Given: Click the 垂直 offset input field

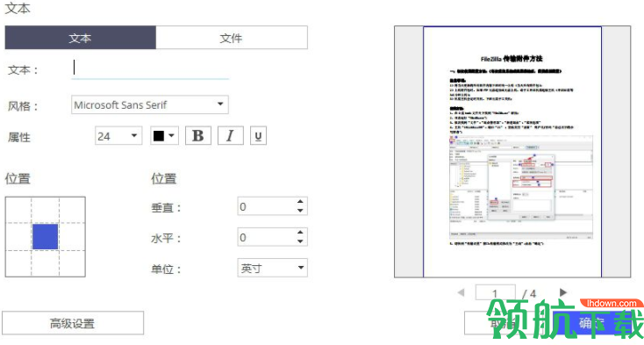Looking at the screenshot, I should point(266,206).
